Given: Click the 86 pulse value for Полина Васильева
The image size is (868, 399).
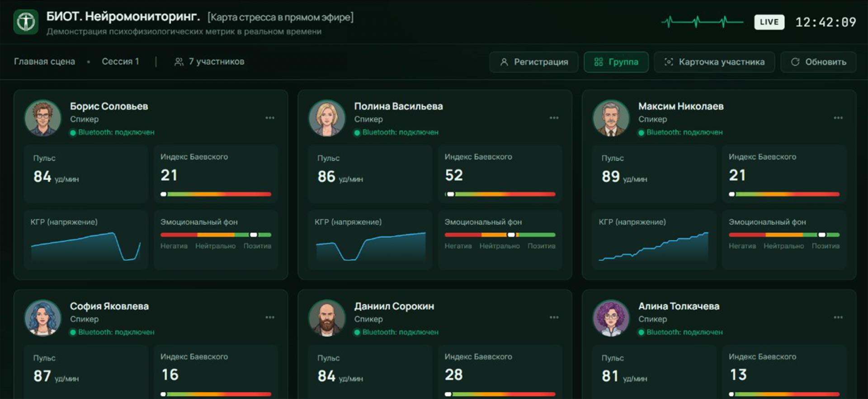Looking at the screenshot, I should [326, 176].
